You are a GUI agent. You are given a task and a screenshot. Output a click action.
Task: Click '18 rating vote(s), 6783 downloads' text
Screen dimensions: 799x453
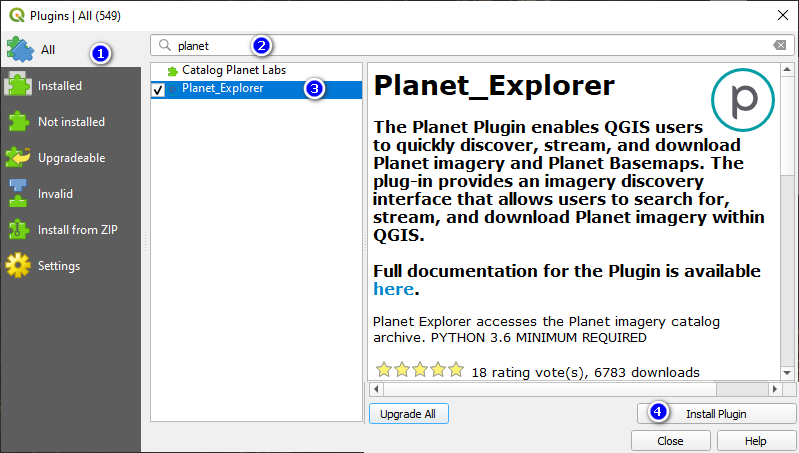585,372
